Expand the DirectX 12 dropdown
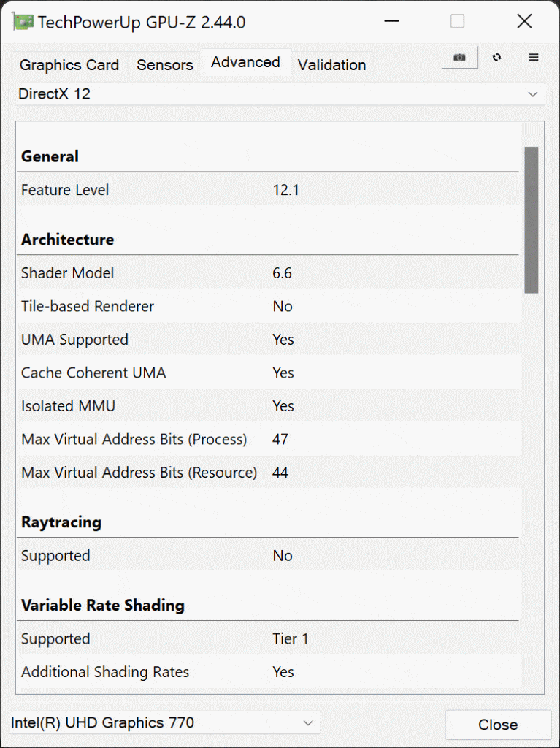The width and height of the screenshot is (560, 748). (280, 94)
